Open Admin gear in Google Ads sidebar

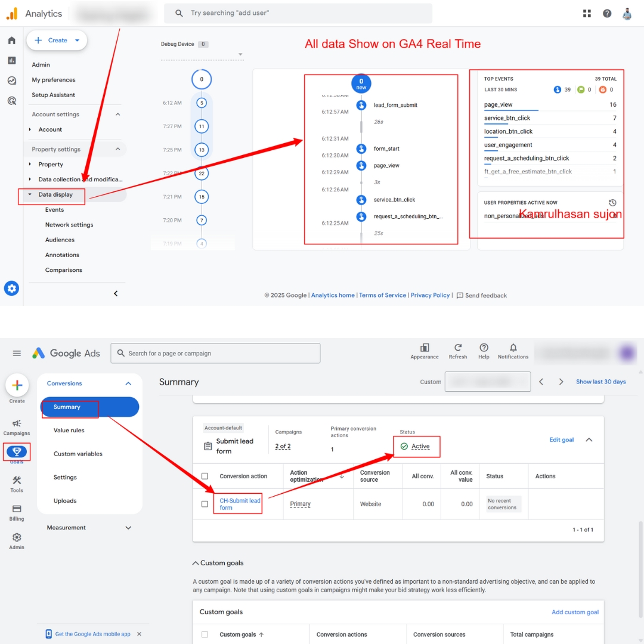[x=17, y=541]
